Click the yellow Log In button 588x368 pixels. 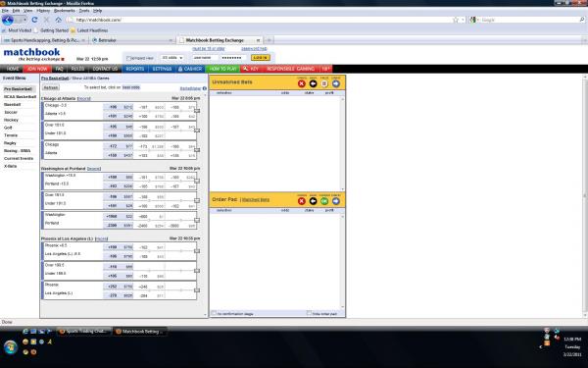pyautogui.click(x=261, y=58)
